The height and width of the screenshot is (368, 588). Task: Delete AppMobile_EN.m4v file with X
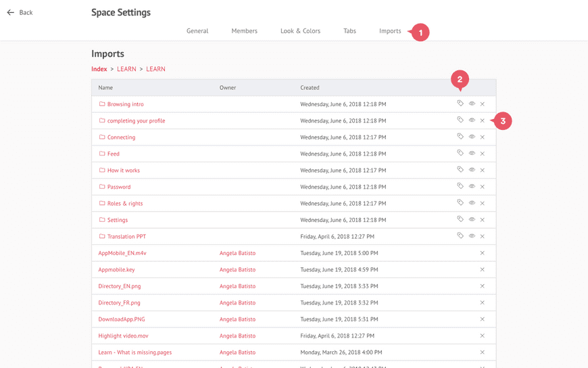click(x=483, y=253)
